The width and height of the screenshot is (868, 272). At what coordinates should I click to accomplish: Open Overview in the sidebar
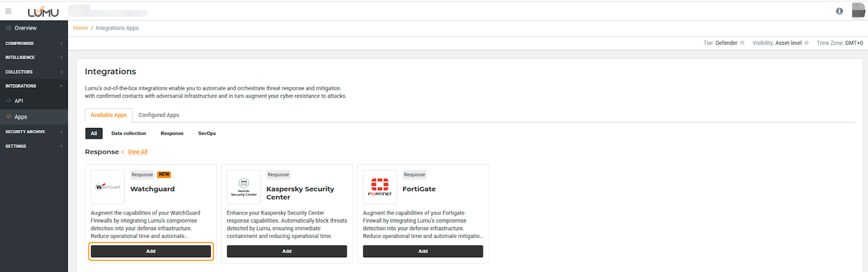click(x=25, y=28)
